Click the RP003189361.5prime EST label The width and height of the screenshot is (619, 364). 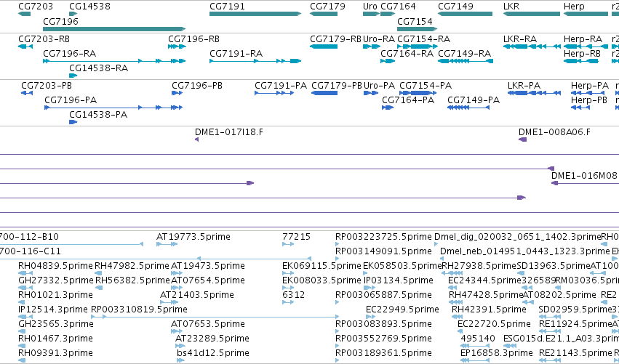[383, 353]
